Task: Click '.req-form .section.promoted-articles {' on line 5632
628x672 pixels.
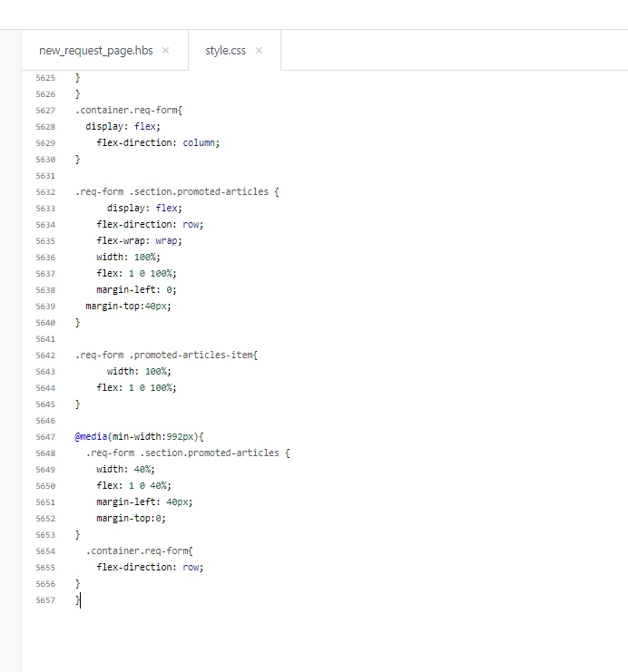Action: pos(177,191)
